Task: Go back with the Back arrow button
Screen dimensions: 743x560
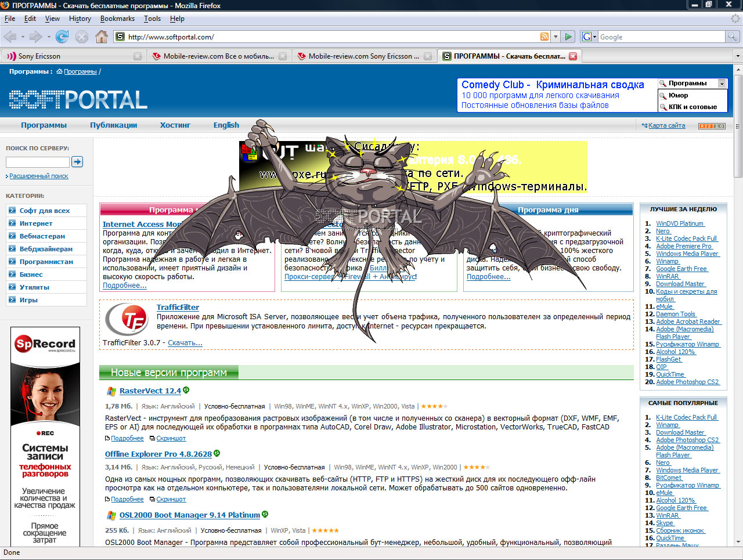Action: (x=10, y=37)
